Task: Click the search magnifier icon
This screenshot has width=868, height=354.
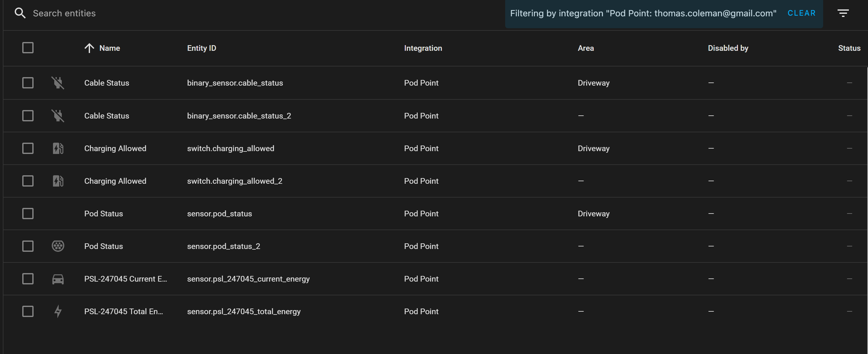Action: [20, 13]
